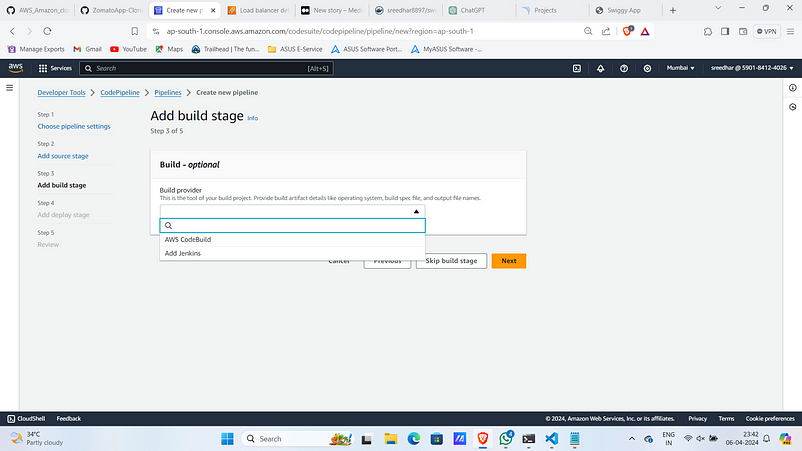Open the AWS help question mark icon
The width and height of the screenshot is (802, 451).
624,68
